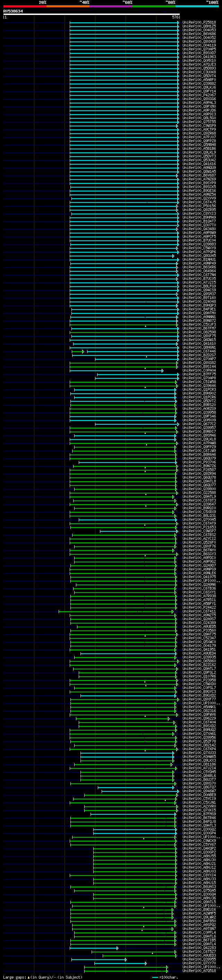222x980 pixels.
Task: Open hit UniRef100_Q8H1Z5
Action: tap(199, 26)
